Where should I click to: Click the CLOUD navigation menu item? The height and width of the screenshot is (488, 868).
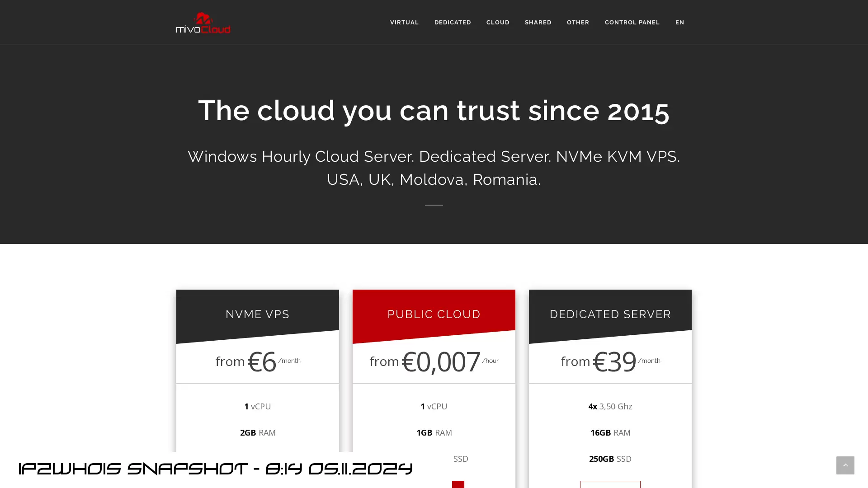[498, 22]
